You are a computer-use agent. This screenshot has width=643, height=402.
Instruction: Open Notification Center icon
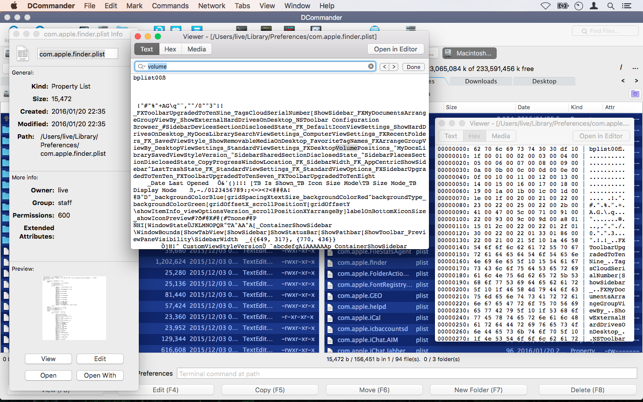[x=627, y=6]
